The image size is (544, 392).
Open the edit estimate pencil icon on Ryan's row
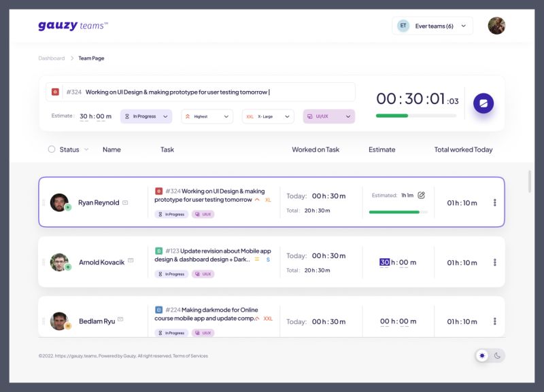coord(420,194)
